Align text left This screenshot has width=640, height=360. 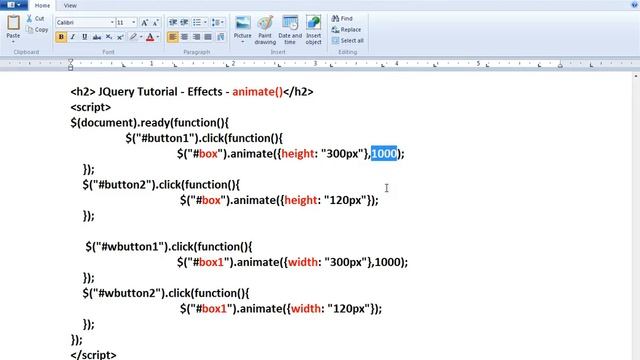point(173,37)
